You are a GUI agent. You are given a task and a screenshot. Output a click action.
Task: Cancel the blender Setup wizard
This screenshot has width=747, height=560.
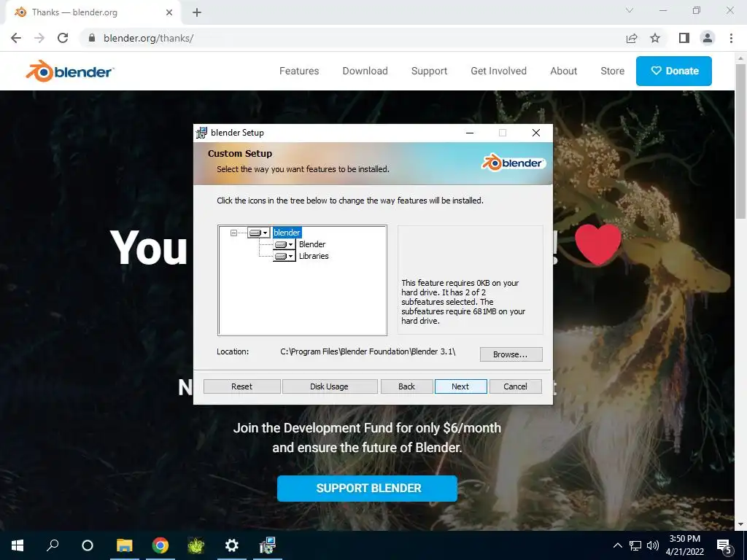[516, 386]
